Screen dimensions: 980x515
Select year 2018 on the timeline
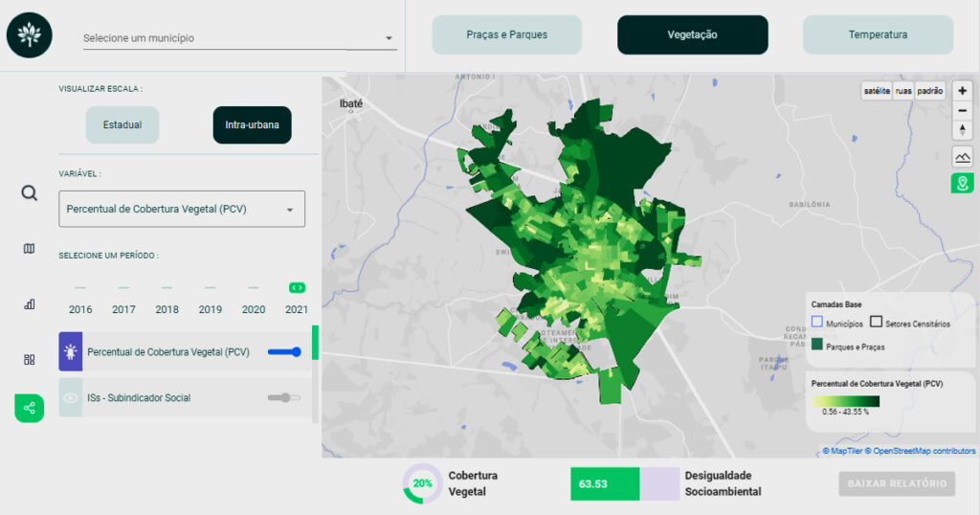(167, 309)
